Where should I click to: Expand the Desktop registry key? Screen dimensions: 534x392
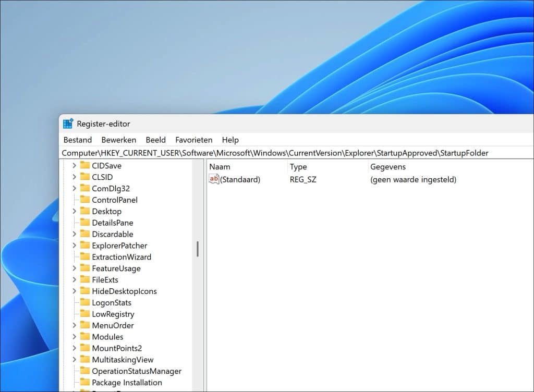pyautogui.click(x=75, y=211)
